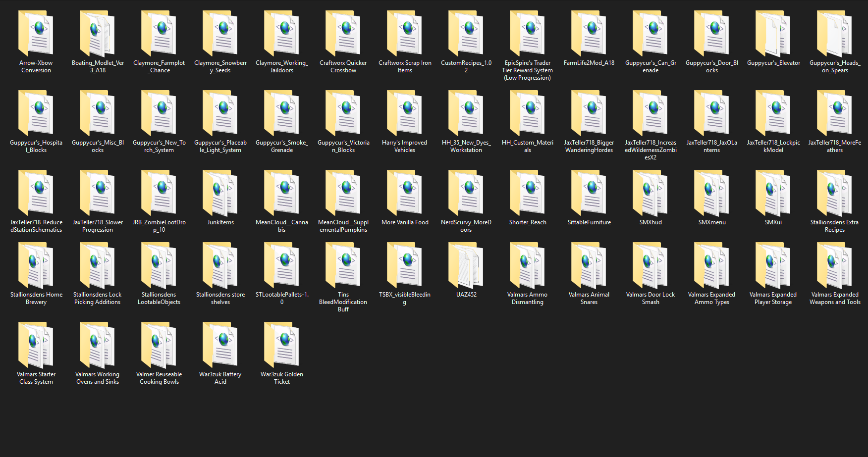This screenshot has width=868, height=457.
Task: Click the Guppycur's_Heads_on_Spears folder icon
Action: pyautogui.click(x=835, y=34)
